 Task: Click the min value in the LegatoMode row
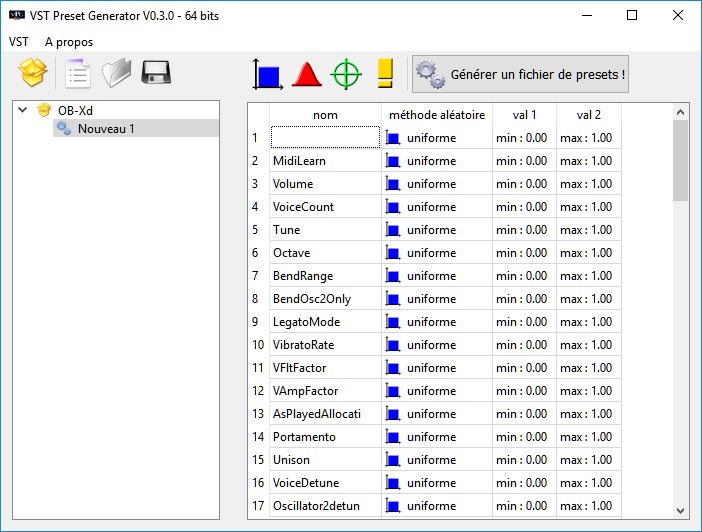pyautogui.click(x=522, y=322)
